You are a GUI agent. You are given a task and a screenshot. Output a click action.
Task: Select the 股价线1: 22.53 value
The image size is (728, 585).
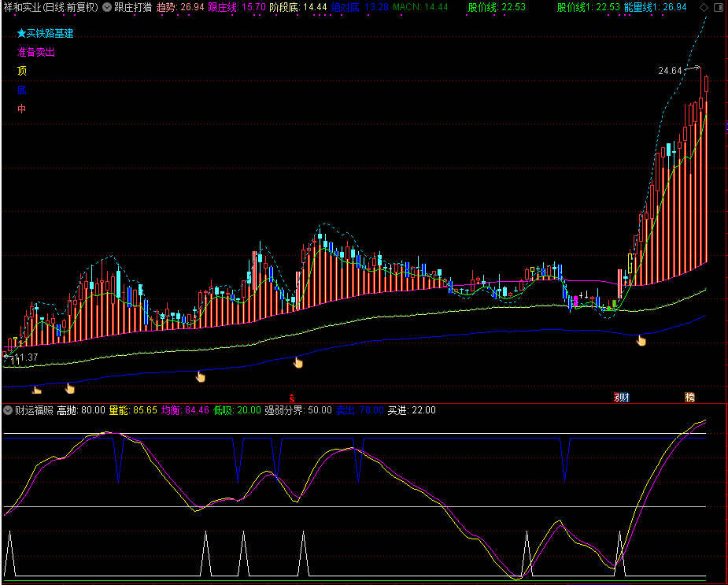pos(589,7)
